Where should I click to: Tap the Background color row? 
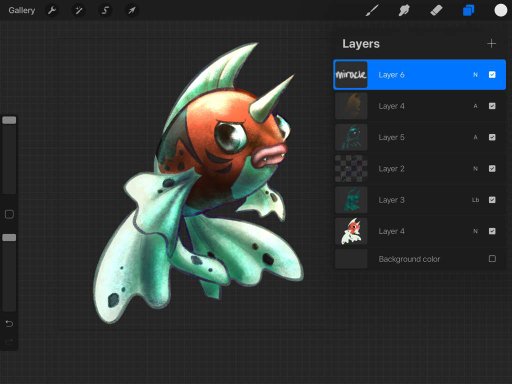pyautogui.click(x=420, y=259)
